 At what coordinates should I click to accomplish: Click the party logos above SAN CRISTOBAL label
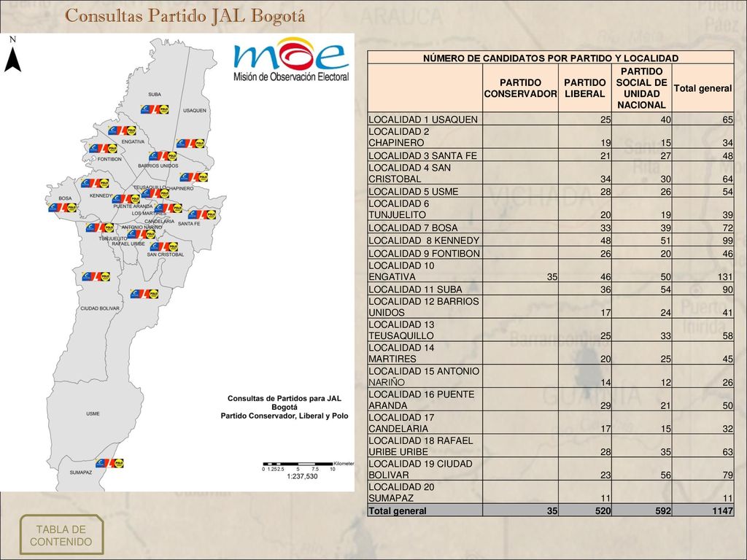pyautogui.click(x=164, y=246)
